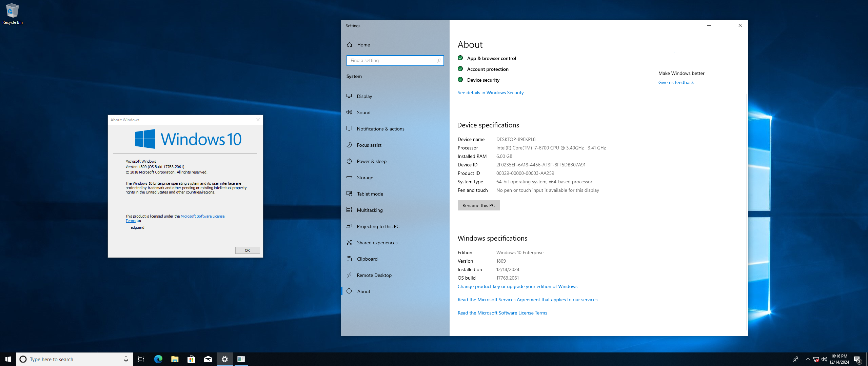Click the App & browser control status
The width and height of the screenshot is (868, 366).
pos(487,58)
